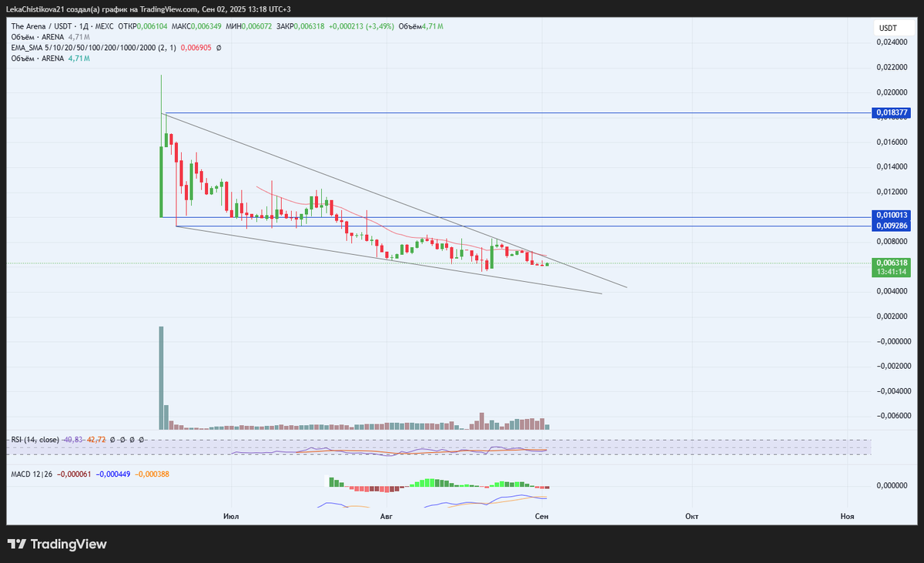
Task: Open the USDT price scale dropdown
Action: (x=887, y=27)
